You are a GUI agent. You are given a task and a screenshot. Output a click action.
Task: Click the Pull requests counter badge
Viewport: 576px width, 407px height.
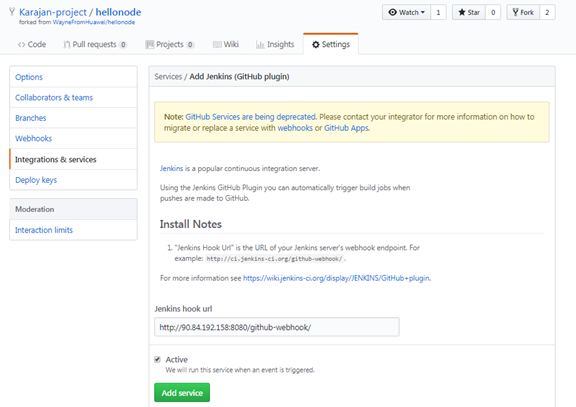(x=123, y=44)
